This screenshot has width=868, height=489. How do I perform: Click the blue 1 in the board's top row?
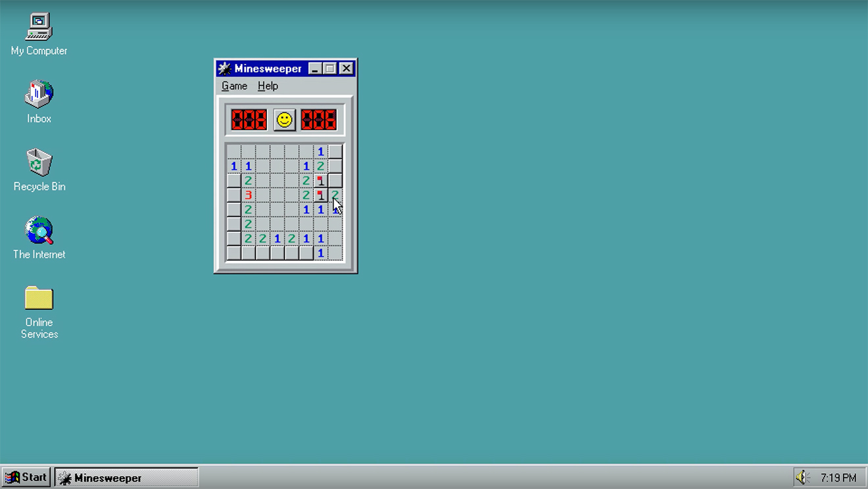[x=320, y=151]
